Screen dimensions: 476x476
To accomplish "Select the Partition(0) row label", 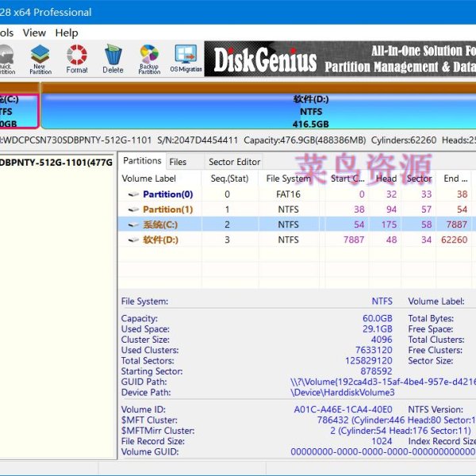I will click(168, 194).
